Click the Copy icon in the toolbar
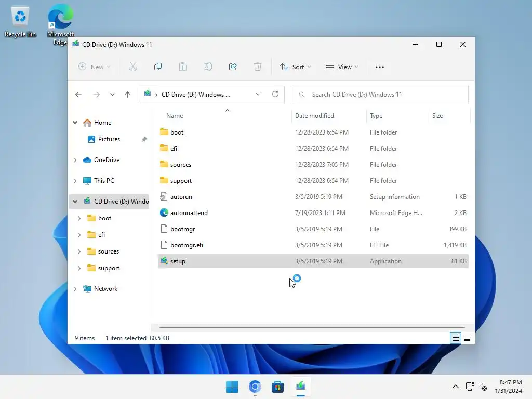 [x=158, y=67]
